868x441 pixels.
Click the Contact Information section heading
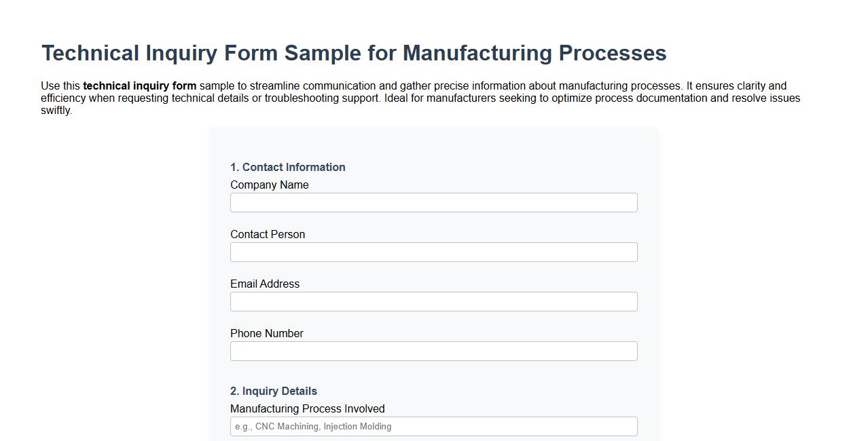click(287, 167)
